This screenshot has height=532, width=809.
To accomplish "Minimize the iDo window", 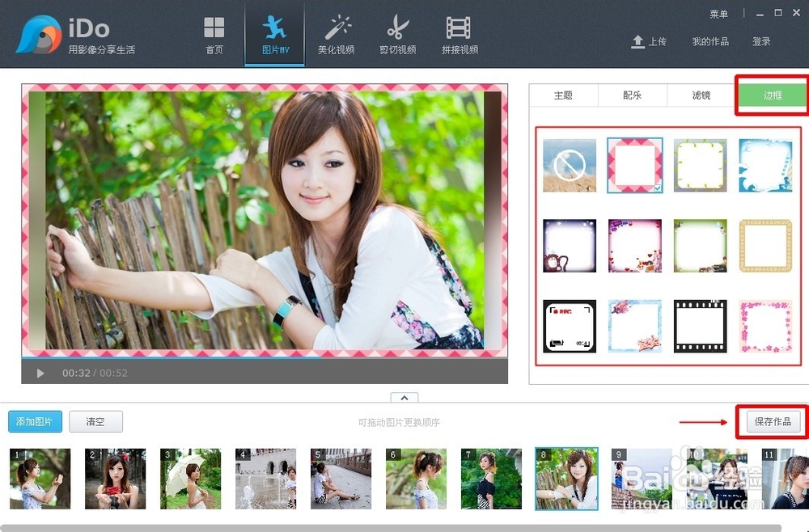I will click(x=760, y=14).
